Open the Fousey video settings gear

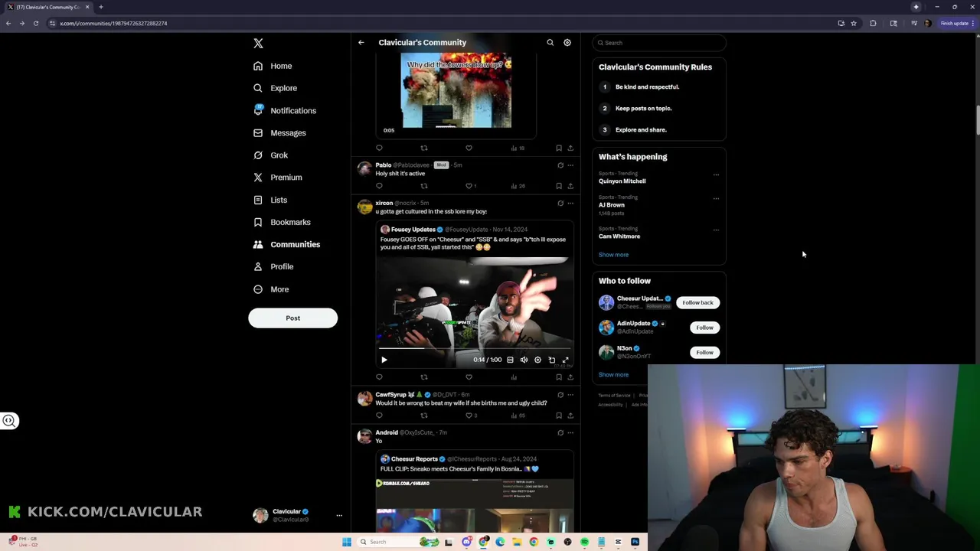pyautogui.click(x=537, y=360)
